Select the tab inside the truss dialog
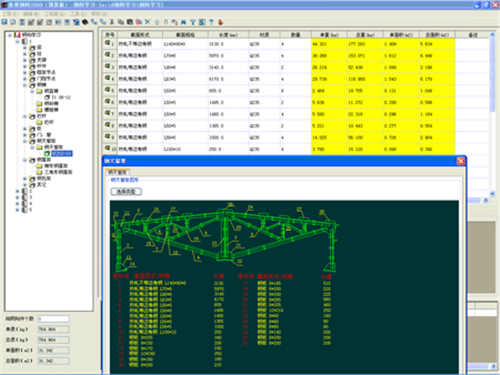500x375 pixels. (x=117, y=172)
